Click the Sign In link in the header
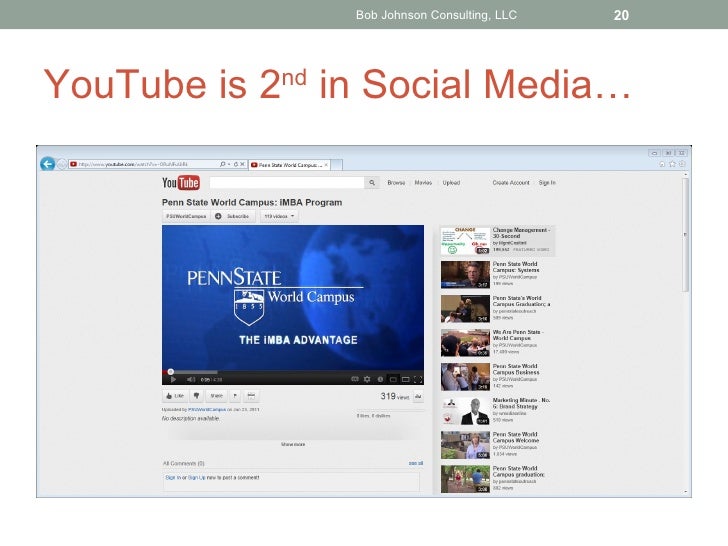 (x=547, y=183)
